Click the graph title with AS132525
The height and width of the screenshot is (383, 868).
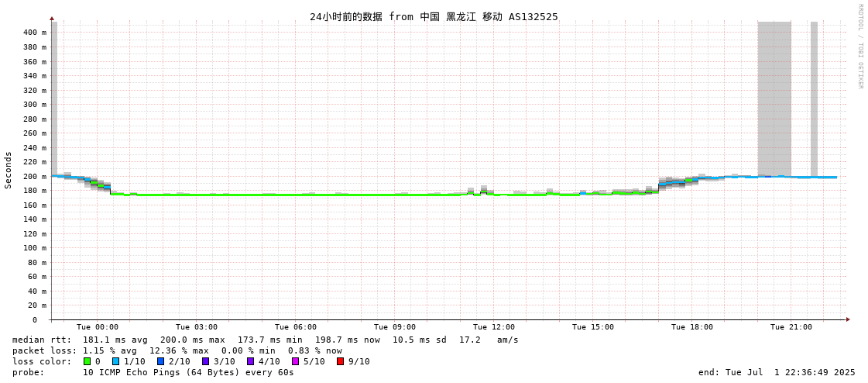tap(434, 16)
